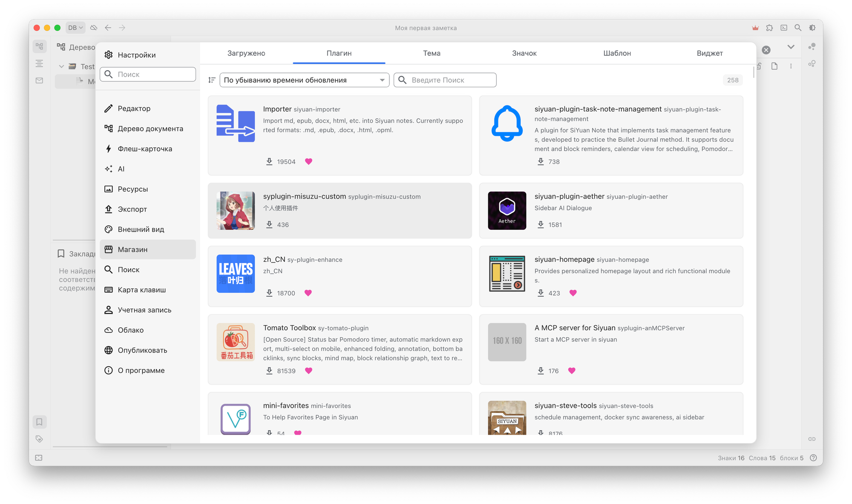Image resolution: width=852 pixels, height=504 pixels.
Task: Switch to the Виджет tab
Action: (x=709, y=53)
